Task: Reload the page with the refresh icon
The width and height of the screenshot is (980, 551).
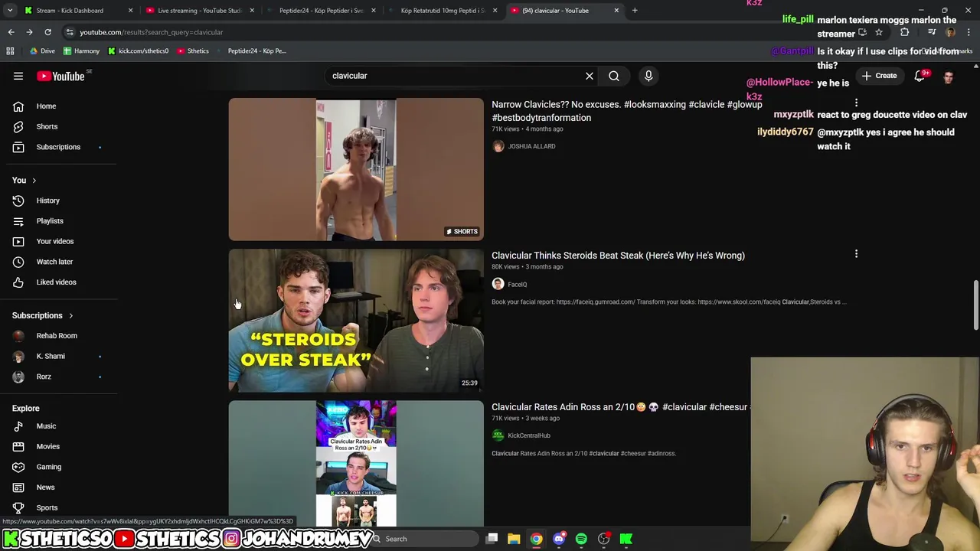Action: 47,32
